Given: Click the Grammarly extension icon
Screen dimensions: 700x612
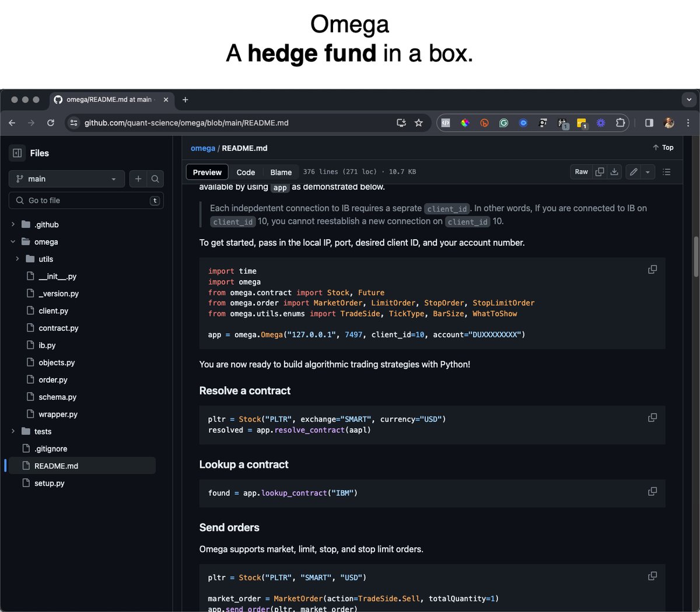Looking at the screenshot, I should click(x=503, y=123).
